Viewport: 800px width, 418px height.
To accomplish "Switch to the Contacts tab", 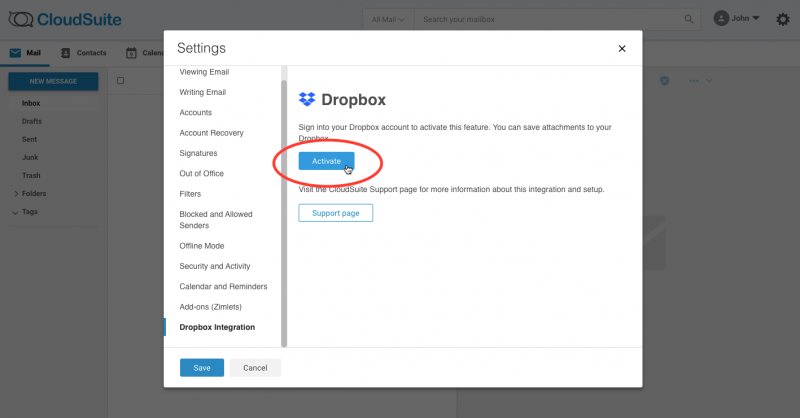I will [x=84, y=53].
